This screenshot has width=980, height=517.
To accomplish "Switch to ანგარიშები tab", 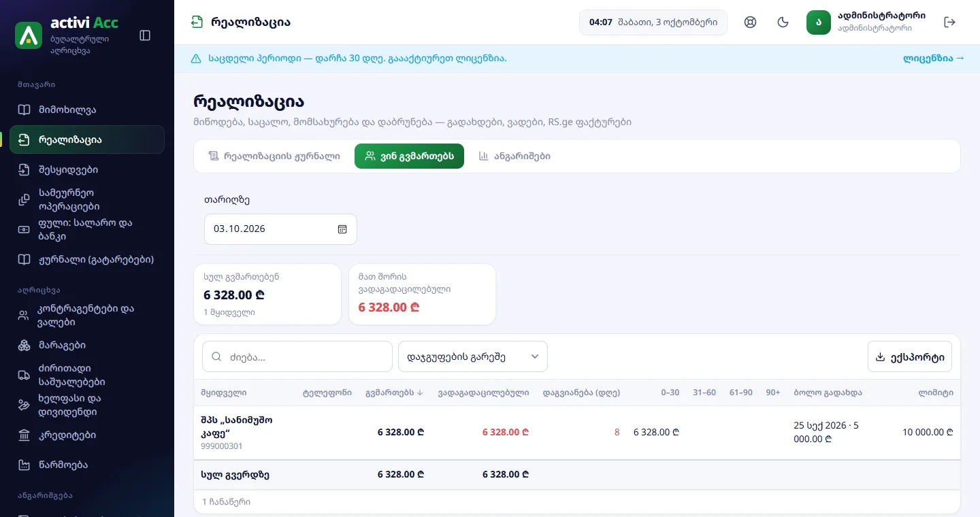I will [514, 156].
